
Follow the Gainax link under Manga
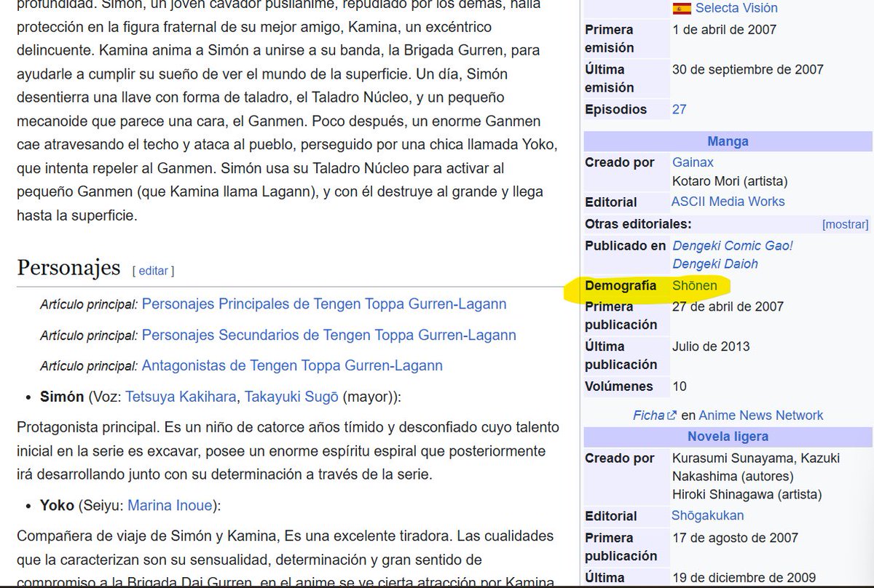[x=693, y=162]
